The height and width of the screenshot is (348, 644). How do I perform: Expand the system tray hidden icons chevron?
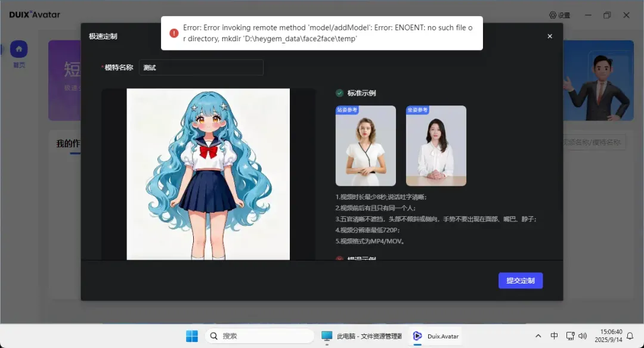pyautogui.click(x=538, y=336)
